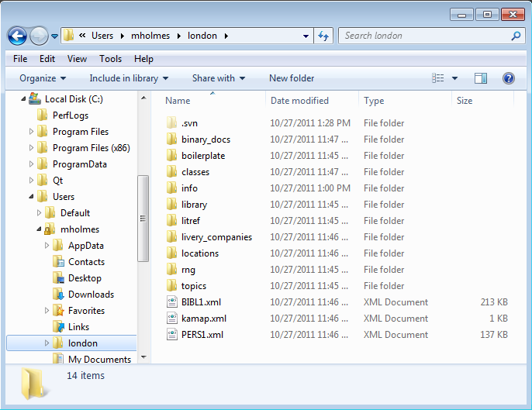Viewport: 532px width, 410px height.
Task: Expand the Favorites tree node
Action: 47,310
